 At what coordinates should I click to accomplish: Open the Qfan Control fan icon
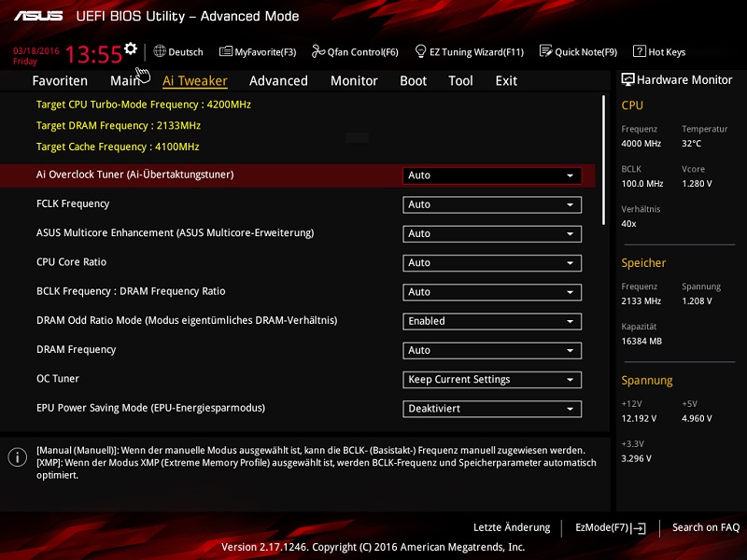pos(317,51)
